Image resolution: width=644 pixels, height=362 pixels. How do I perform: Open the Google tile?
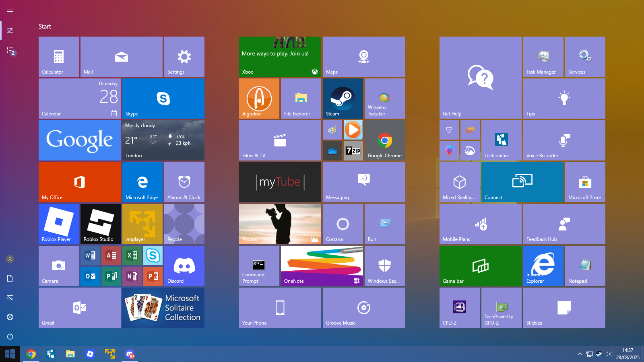(x=80, y=140)
